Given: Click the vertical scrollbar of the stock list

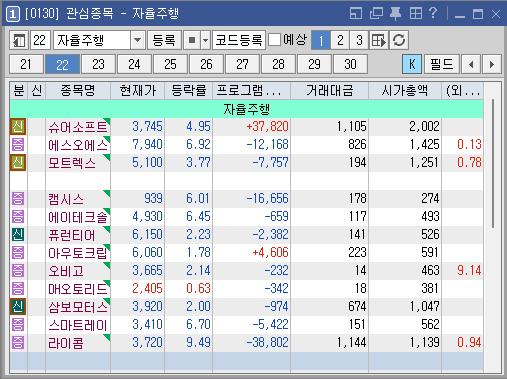Looking at the screenshot, I should [493, 163].
